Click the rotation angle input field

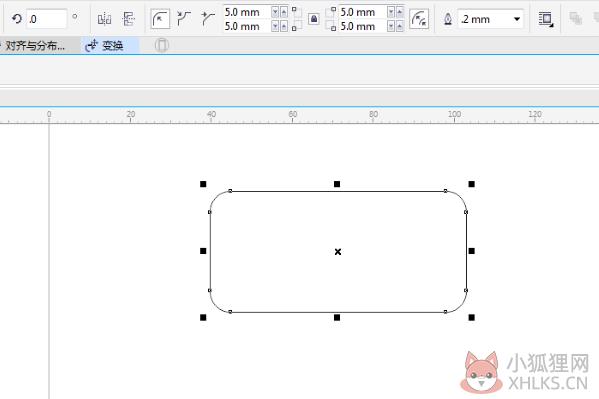(x=46, y=19)
